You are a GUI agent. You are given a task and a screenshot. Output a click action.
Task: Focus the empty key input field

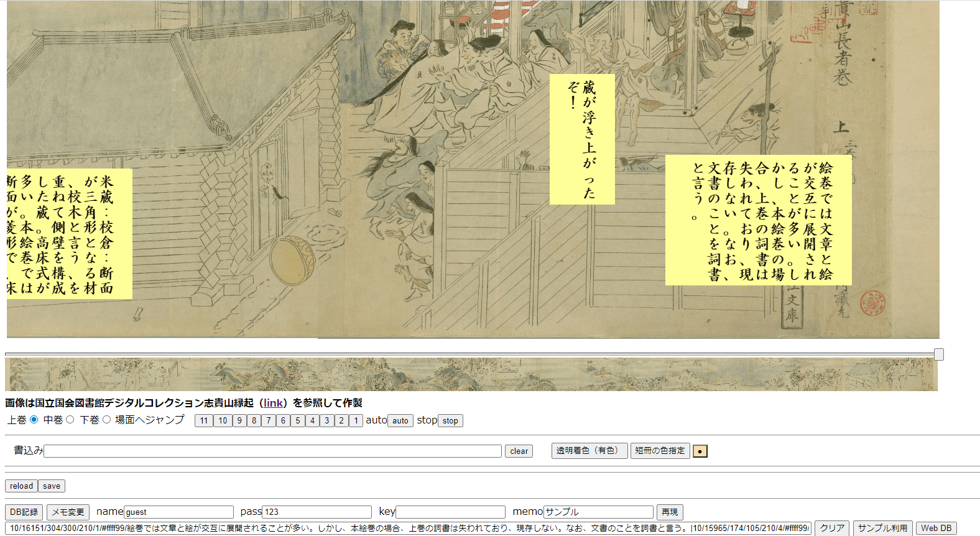click(x=450, y=512)
